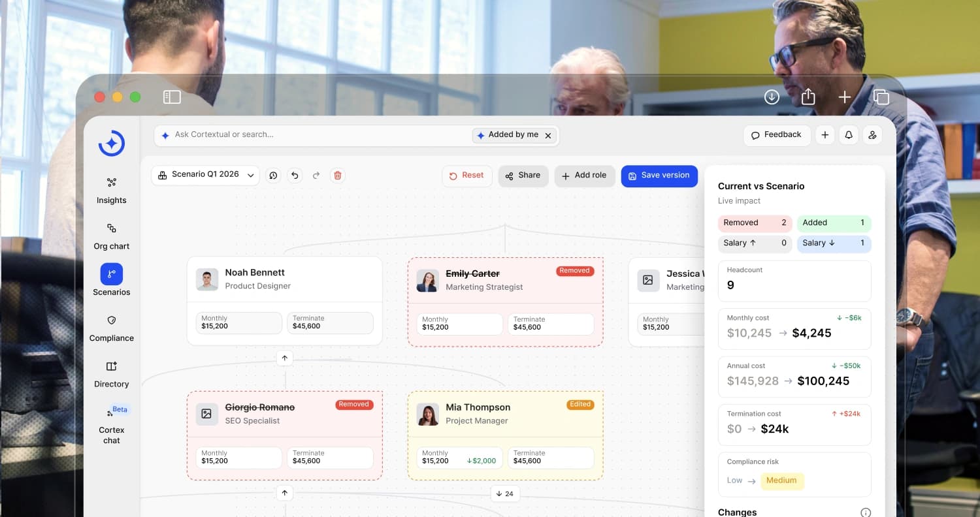Click the Share button

[x=523, y=176]
